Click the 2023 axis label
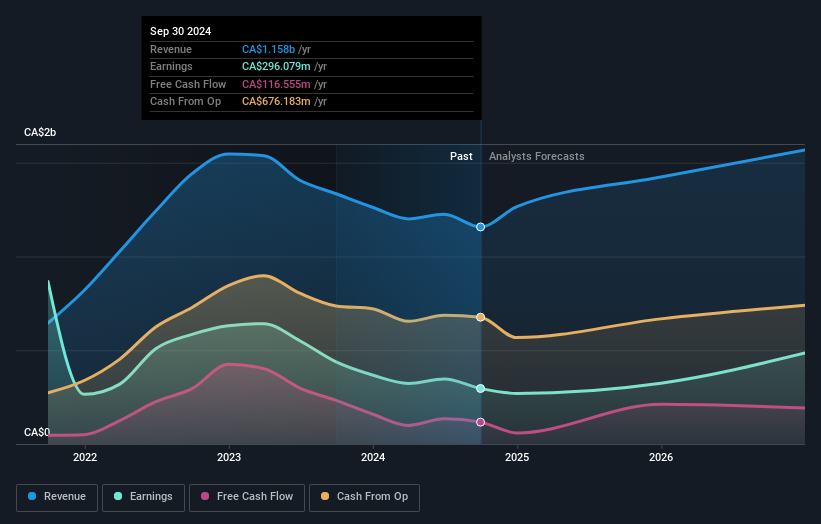The width and height of the screenshot is (821, 524). click(229, 458)
